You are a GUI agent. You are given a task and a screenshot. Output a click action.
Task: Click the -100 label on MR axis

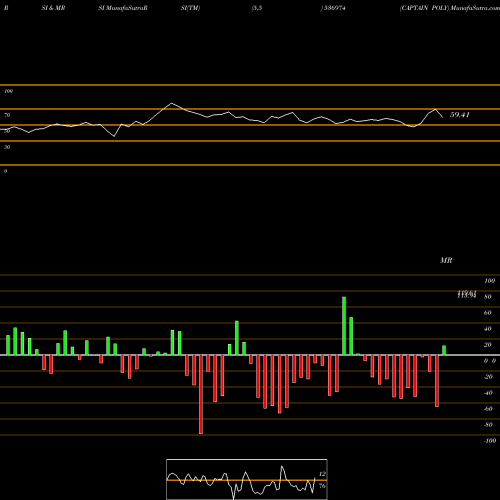(490, 441)
